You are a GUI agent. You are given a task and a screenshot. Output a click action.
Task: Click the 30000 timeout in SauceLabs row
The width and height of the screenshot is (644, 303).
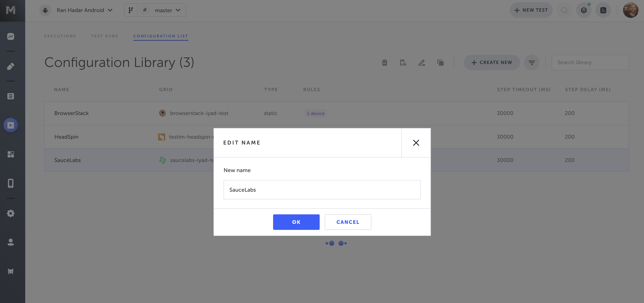pyautogui.click(x=505, y=160)
